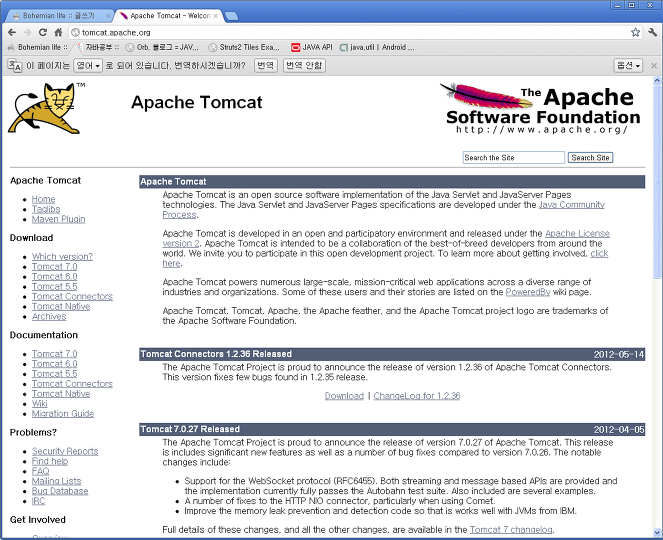The image size is (663, 540).
Task: Click the Tomcat cat logo
Action: (x=47, y=109)
